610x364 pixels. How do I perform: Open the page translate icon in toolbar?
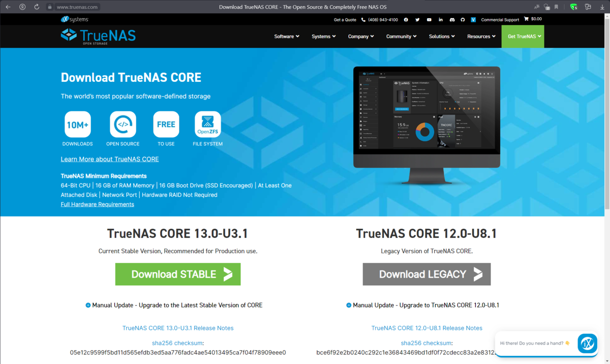[x=537, y=7]
